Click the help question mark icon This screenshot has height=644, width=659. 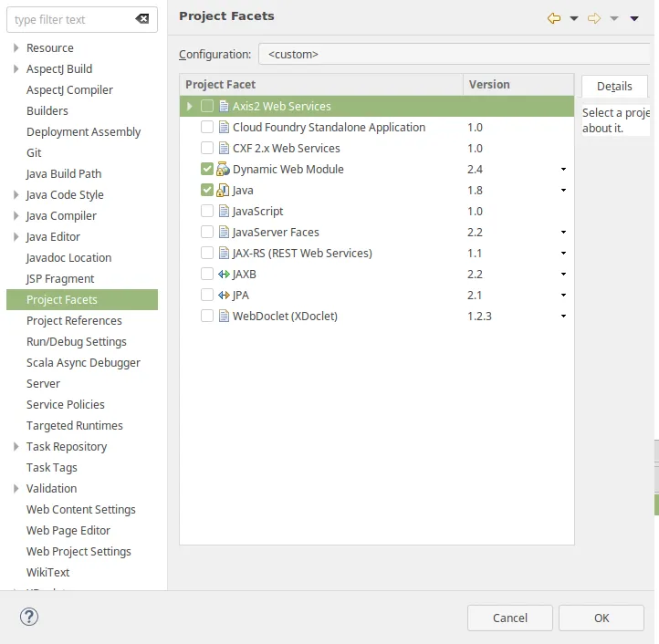pyautogui.click(x=29, y=617)
